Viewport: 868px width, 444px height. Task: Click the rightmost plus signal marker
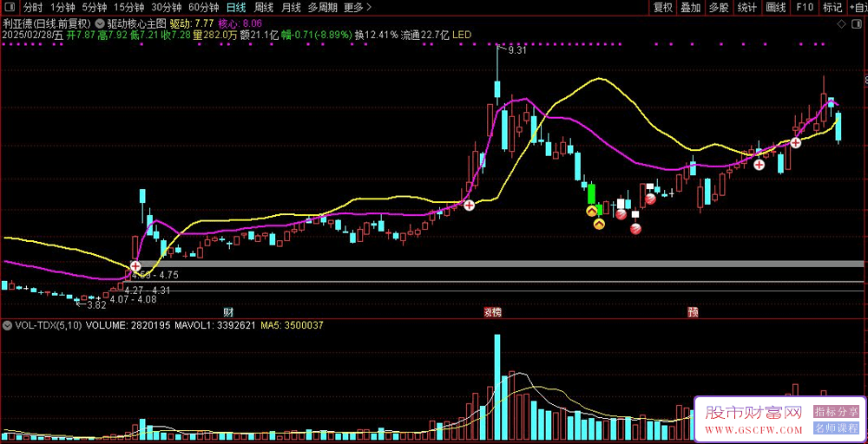pos(795,143)
